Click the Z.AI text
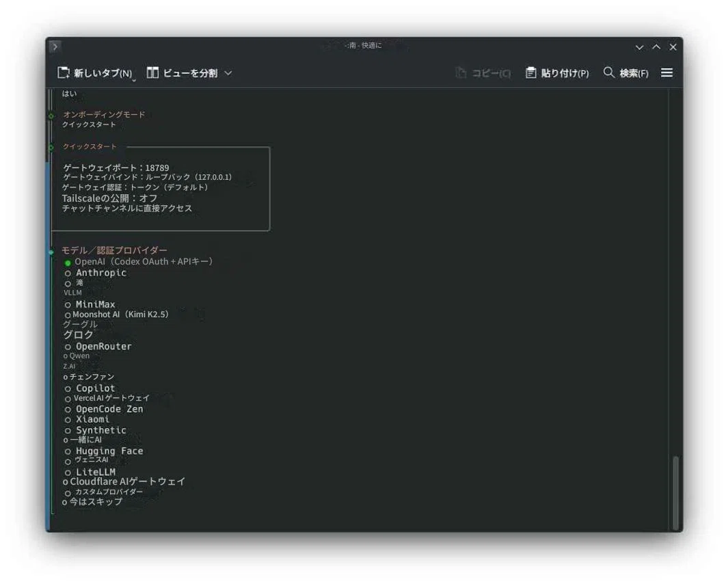The image size is (728, 586). (x=69, y=367)
